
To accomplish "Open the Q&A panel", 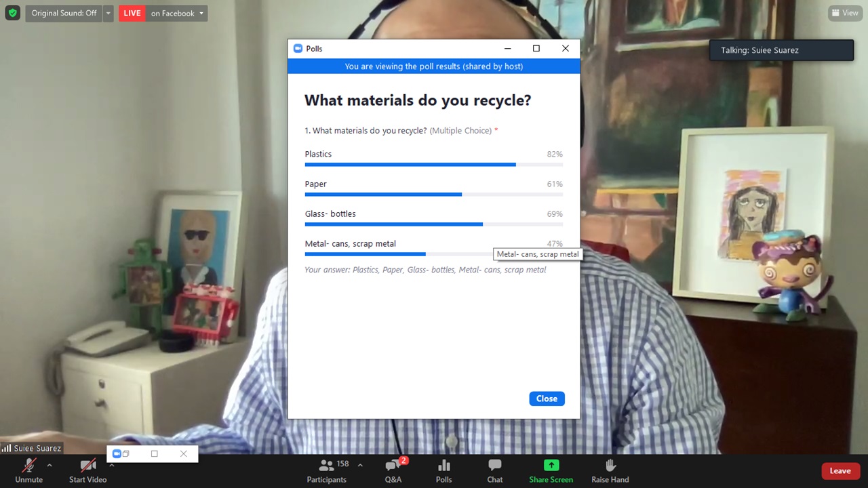I will pyautogui.click(x=393, y=470).
